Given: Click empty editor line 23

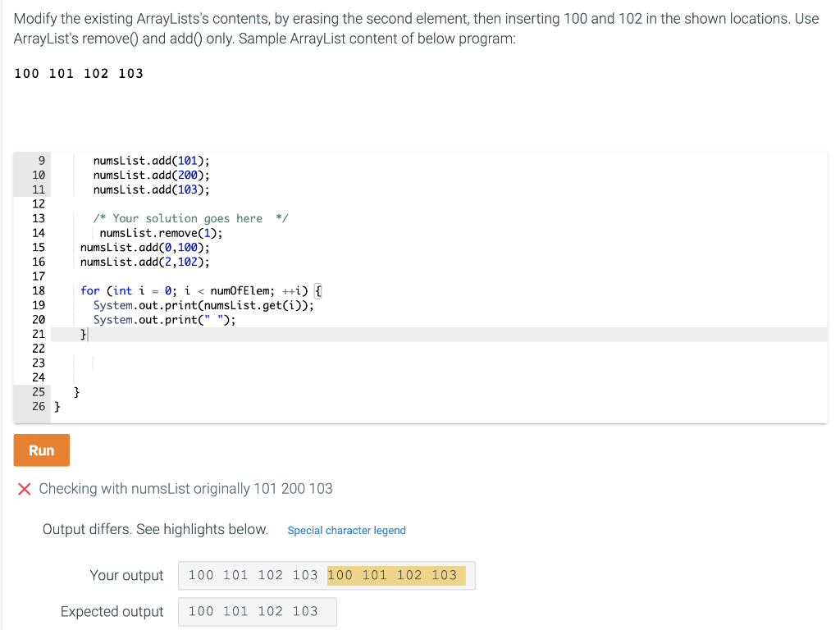Looking at the screenshot, I should (x=439, y=363).
